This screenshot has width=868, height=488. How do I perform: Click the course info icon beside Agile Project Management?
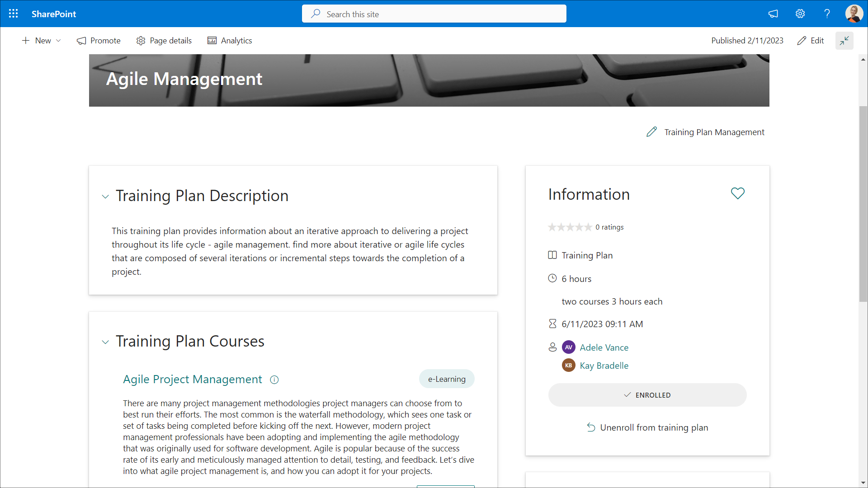pyautogui.click(x=274, y=380)
